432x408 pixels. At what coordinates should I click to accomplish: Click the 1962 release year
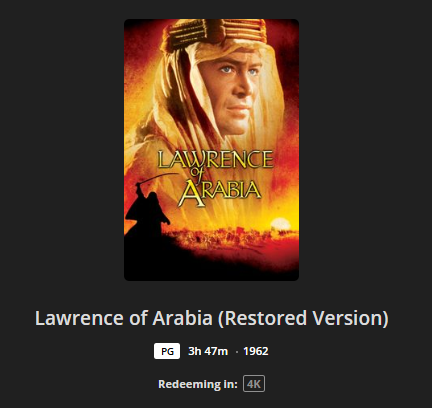[x=256, y=351]
